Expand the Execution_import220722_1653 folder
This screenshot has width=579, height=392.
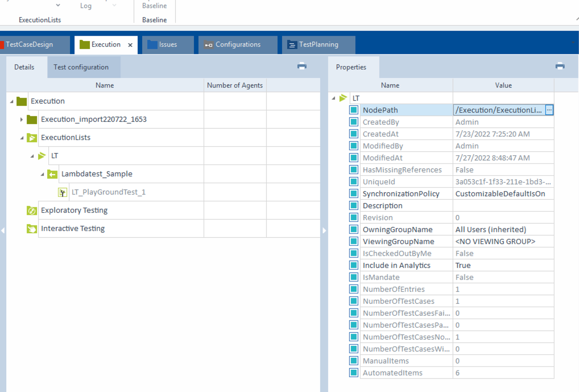(x=22, y=119)
